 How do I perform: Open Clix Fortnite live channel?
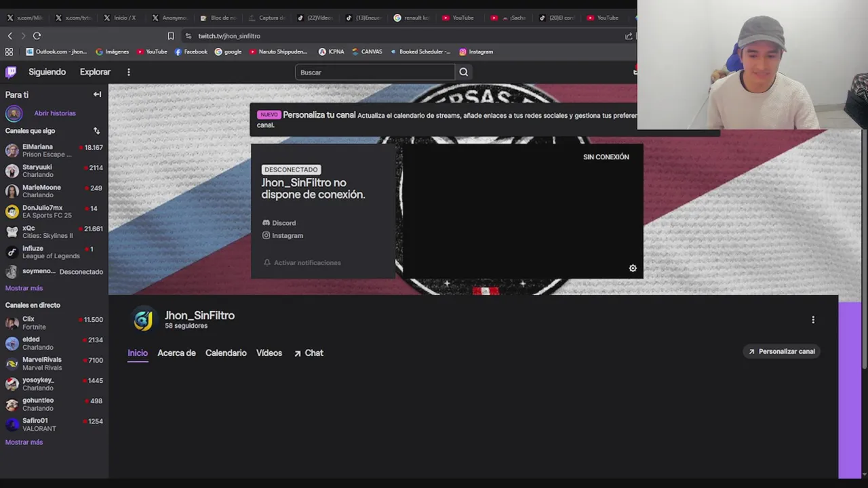[x=54, y=323]
